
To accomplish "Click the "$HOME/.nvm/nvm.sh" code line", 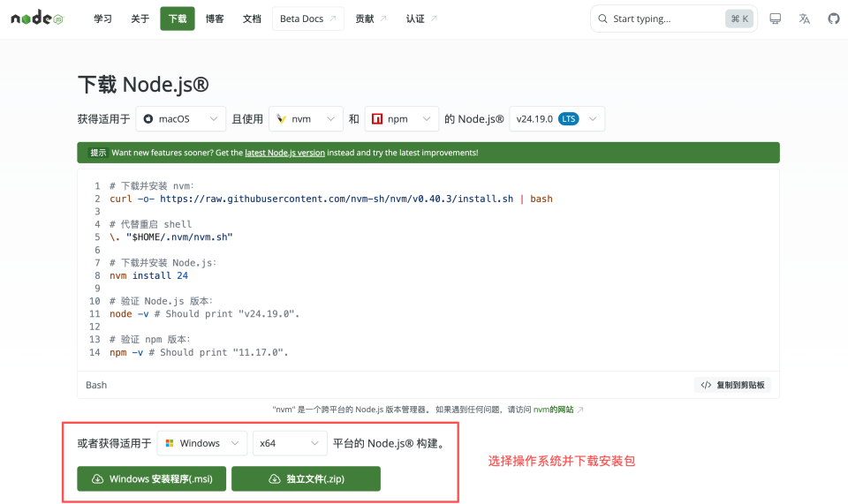I will 170,237.
